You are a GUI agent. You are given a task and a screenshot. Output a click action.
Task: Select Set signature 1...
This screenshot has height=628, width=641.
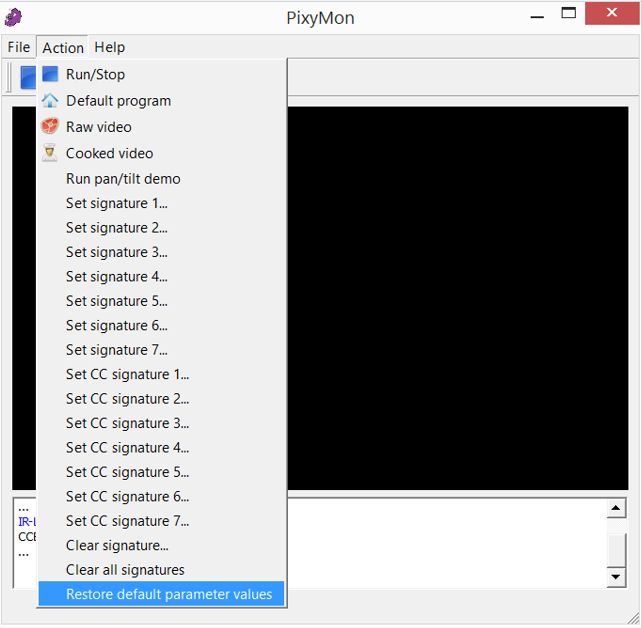click(x=161, y=204)
